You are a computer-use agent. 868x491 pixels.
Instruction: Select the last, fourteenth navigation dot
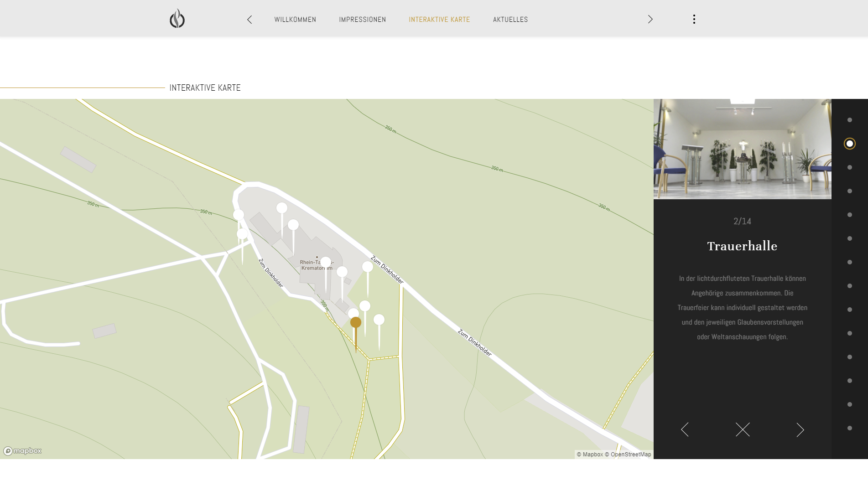pos(849,428)
